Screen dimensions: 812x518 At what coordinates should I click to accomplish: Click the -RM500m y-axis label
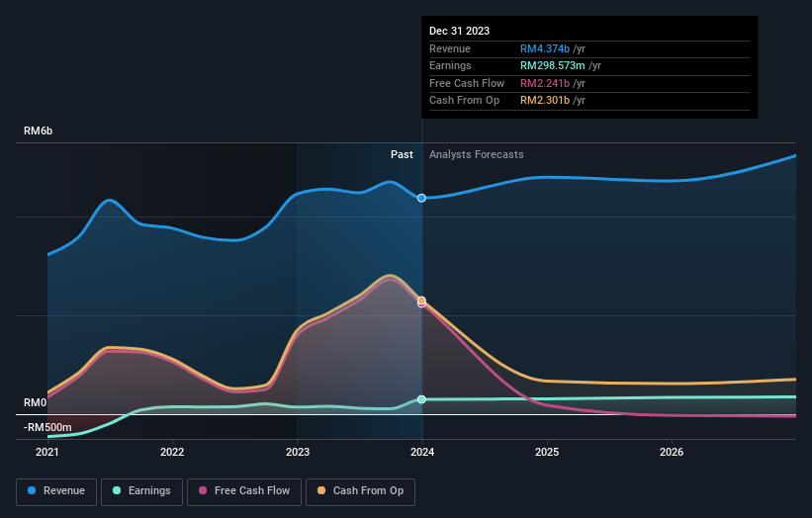(x=47, y=427)
